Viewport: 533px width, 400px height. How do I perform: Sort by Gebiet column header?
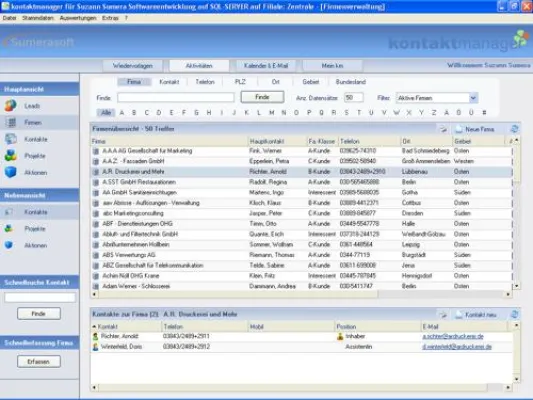pyautogui.click(x=479, y=141)
